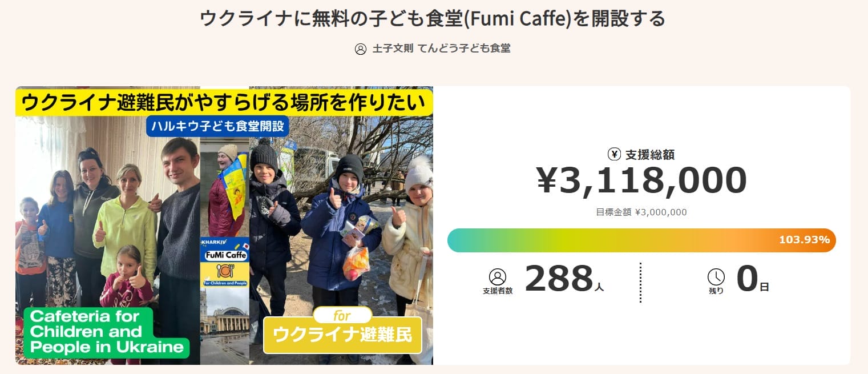868x374 pixels.
Task: Click the clock icon above 残り
Action: tap(716, 277)
